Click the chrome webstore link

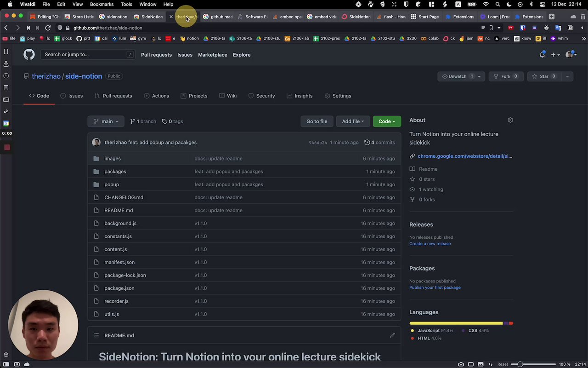465,156
